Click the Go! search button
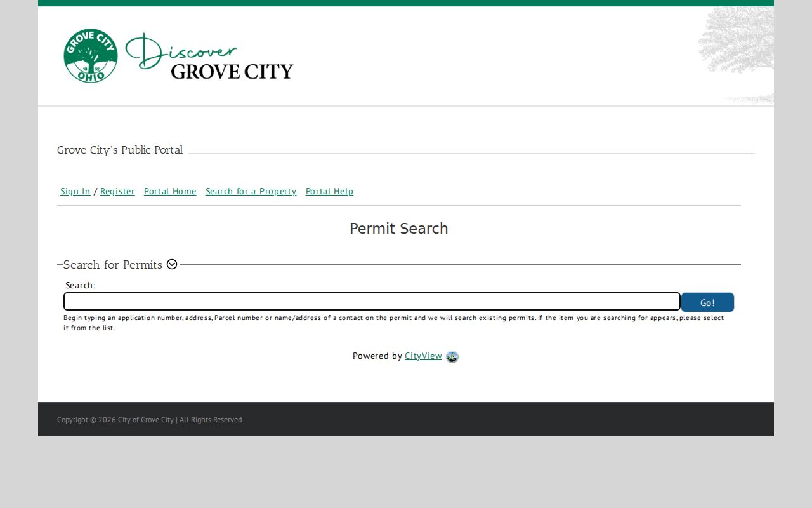The width and height of the screenshot is (812, 508). [708, 302]
